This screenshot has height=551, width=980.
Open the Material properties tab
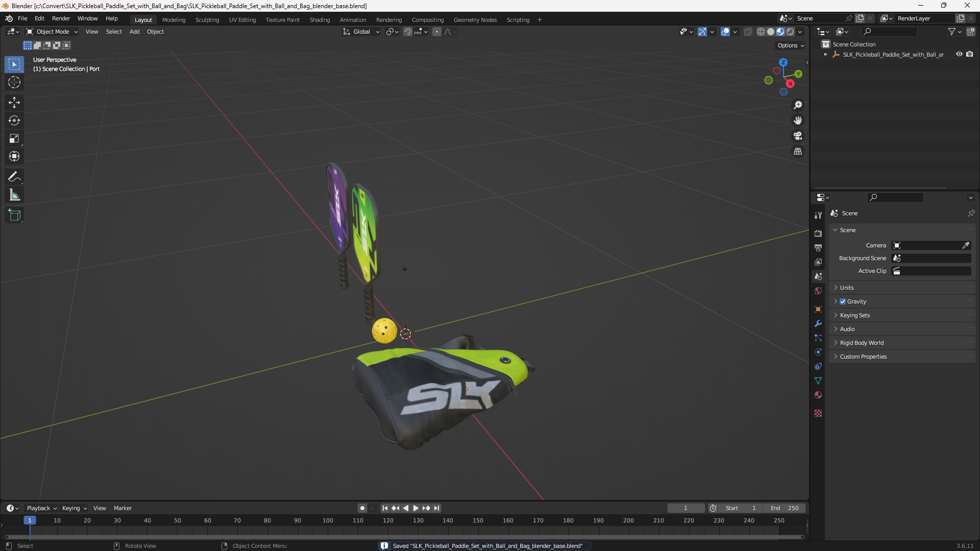pos(818,395)
